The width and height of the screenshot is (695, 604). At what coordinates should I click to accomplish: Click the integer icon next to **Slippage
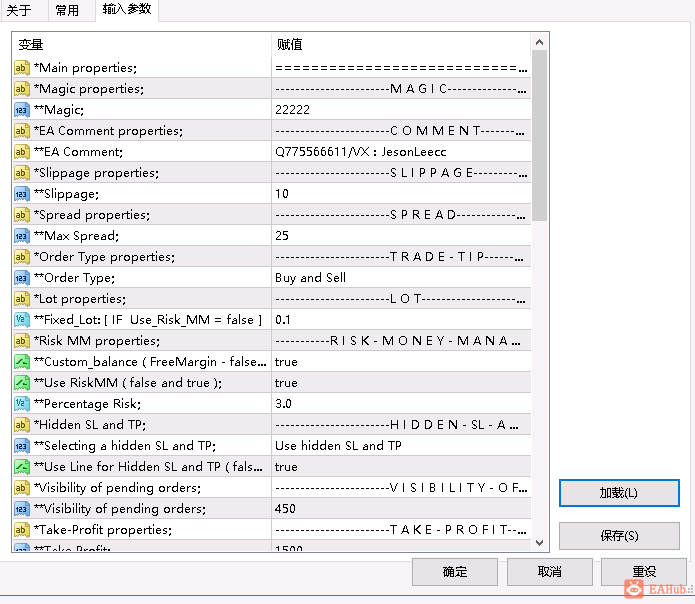click(21, 194)
